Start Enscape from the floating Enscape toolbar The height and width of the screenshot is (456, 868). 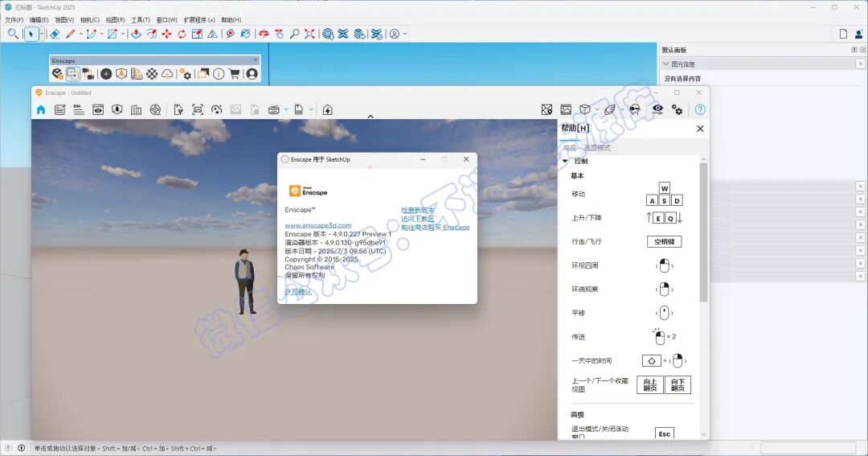pyautogui.click(x=58, y=74)
